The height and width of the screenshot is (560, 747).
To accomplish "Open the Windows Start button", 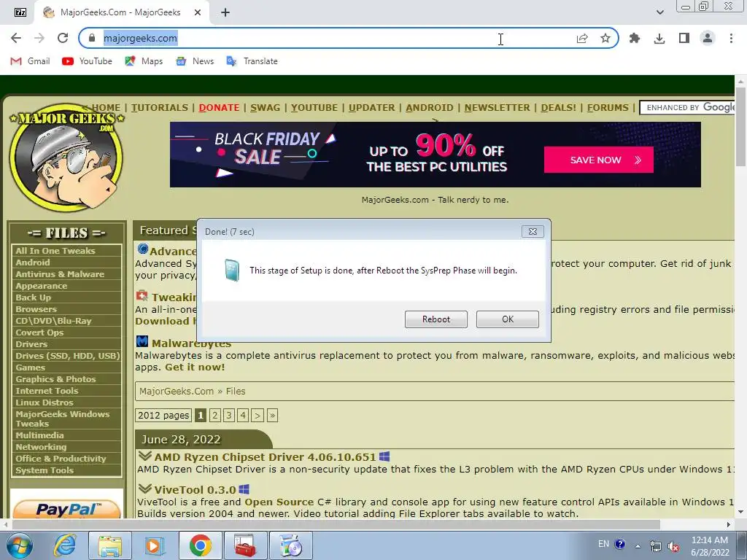I will pos(20,545).
